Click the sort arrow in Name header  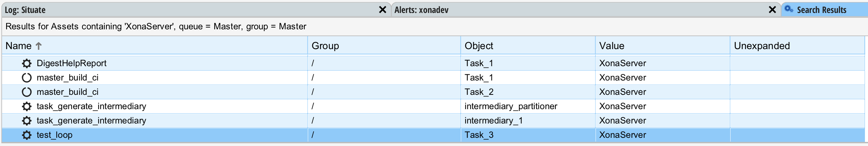[39, 46]
